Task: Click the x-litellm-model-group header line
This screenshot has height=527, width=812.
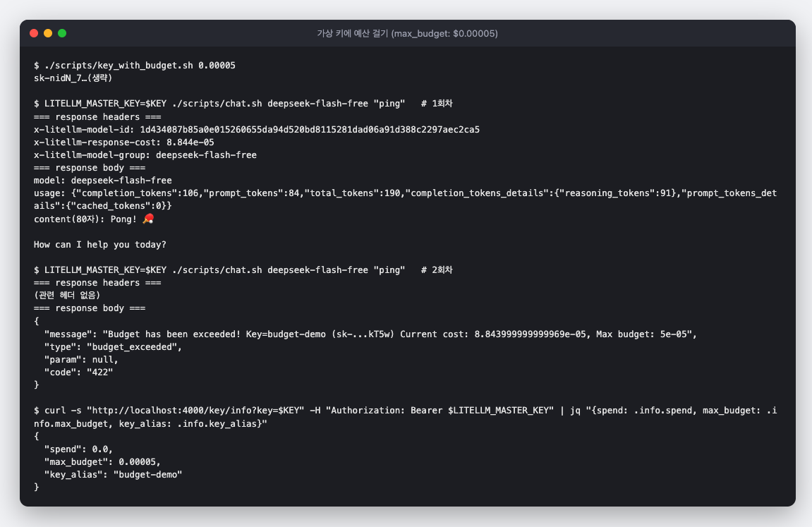Action: click(x=145, y=155)
